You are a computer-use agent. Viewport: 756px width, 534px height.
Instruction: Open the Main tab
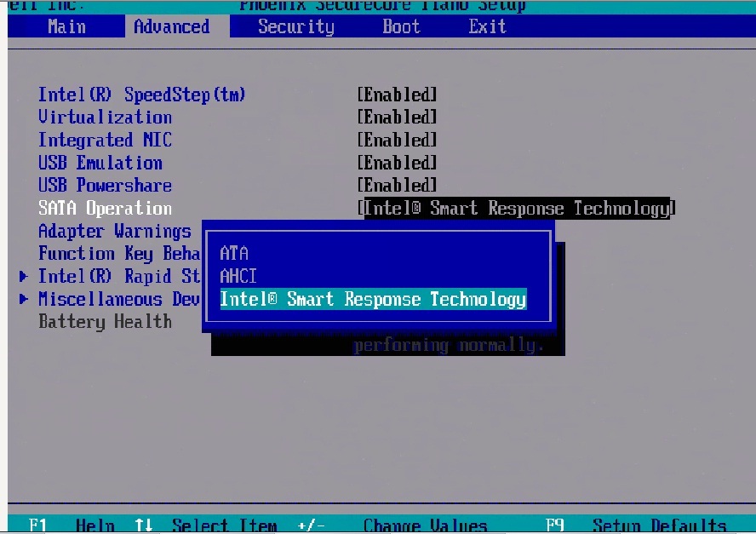[66, 26]
